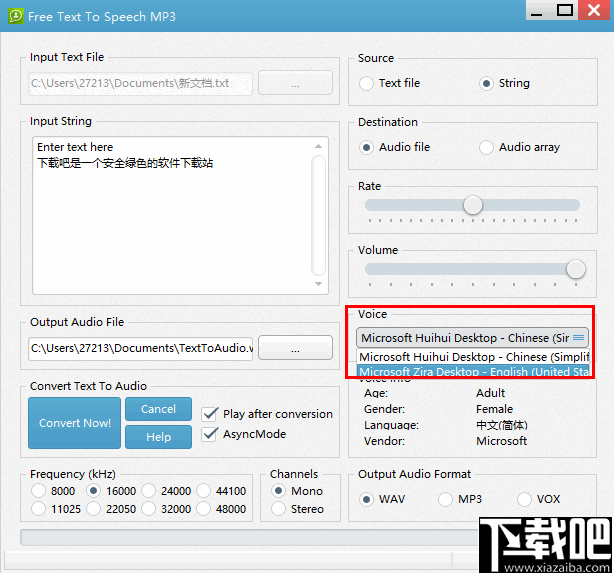Click the Convert Now! button

pyautogui.click(x=74, y=423)
